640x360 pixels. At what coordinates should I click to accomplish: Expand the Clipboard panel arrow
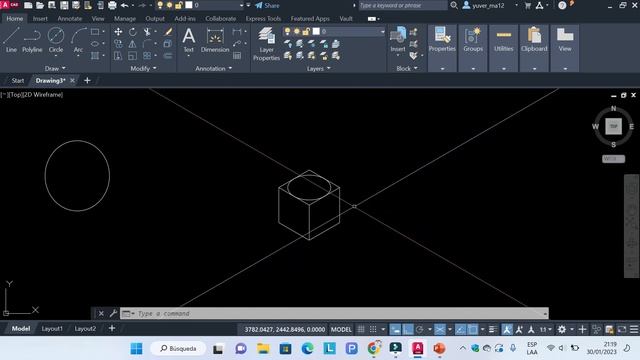(x=534, y=69)
